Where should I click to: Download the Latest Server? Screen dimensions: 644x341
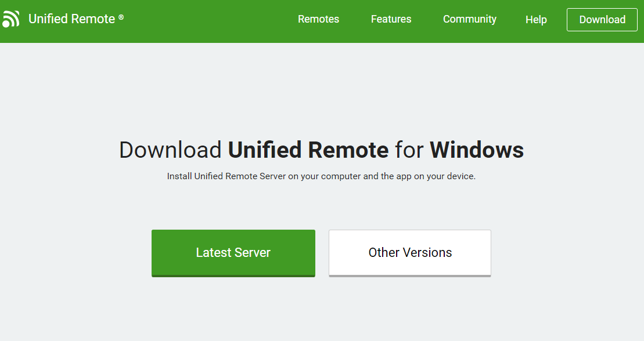233,253
